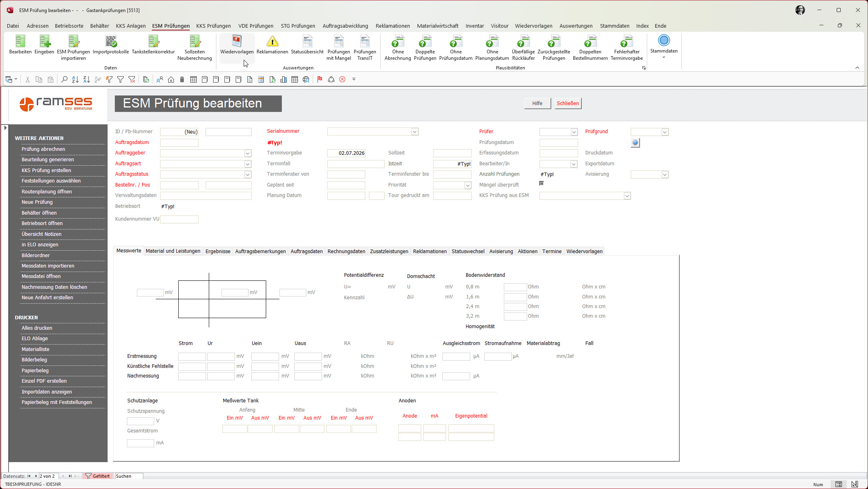
Task: Remove filter with funnel X icon
Action: [132, 79]
